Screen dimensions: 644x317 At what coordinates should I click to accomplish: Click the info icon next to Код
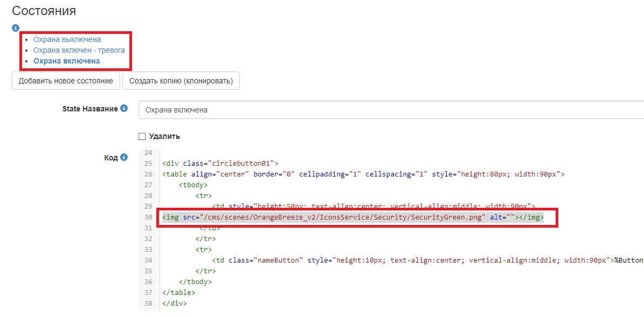coord(124,157)
